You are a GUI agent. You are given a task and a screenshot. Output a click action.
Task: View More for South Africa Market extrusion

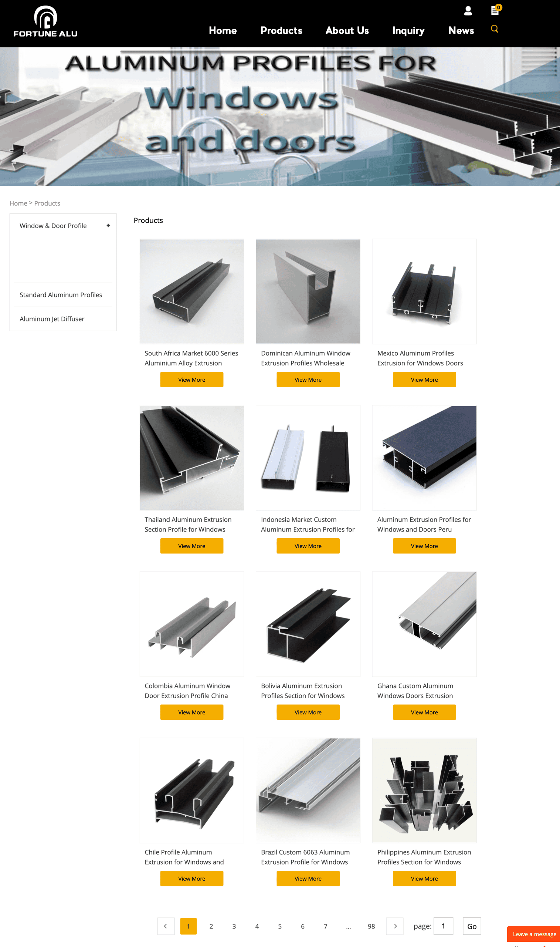click(x=192, y=380)
